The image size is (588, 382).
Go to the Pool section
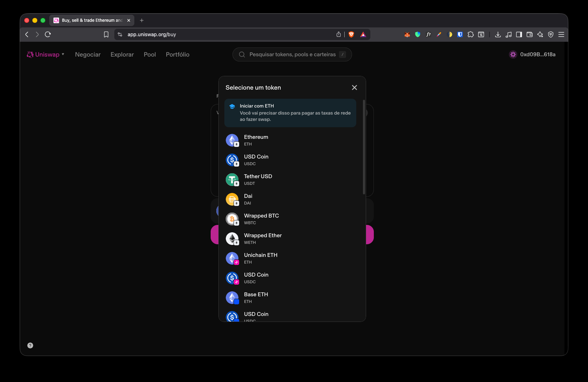tap(150, 54)
